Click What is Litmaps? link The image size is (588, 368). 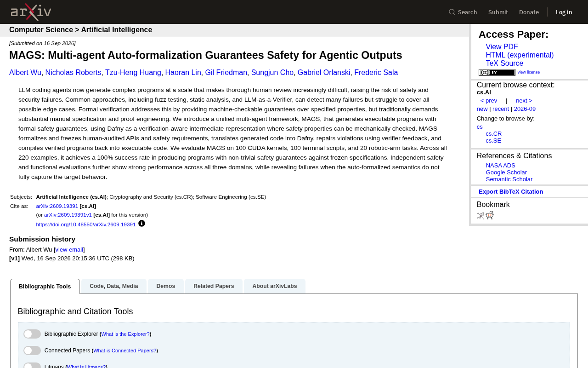(86, 367)
